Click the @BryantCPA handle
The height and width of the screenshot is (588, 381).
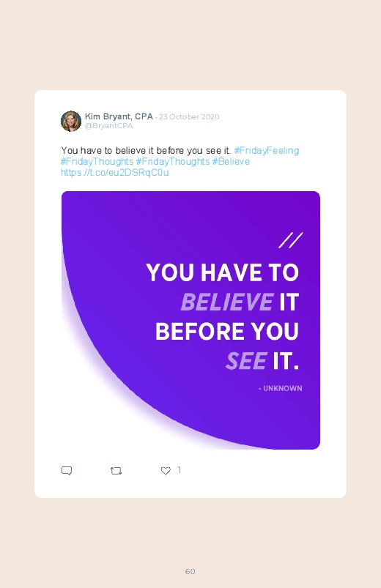(109, 126)
